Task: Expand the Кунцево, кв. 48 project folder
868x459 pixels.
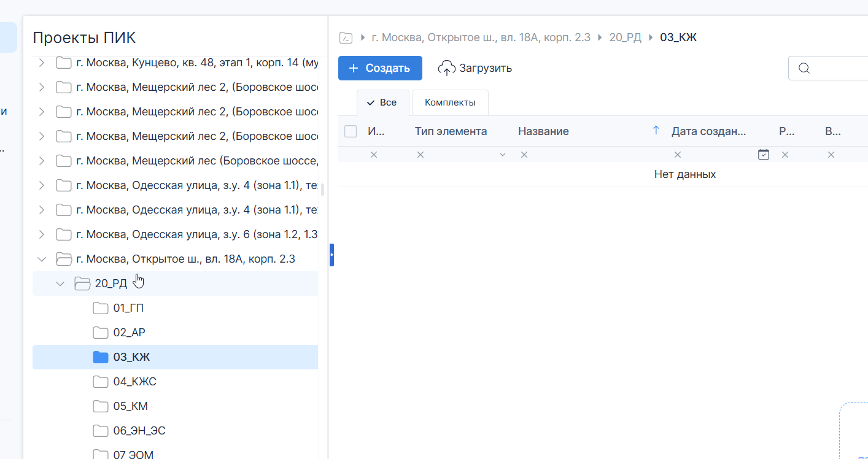Action: click(41, 63)
